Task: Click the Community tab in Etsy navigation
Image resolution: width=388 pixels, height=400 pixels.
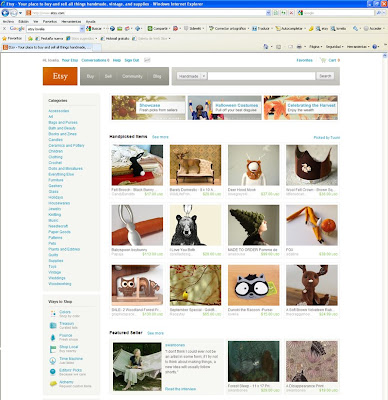Action: pyautogui.click(x=132, y=76)
